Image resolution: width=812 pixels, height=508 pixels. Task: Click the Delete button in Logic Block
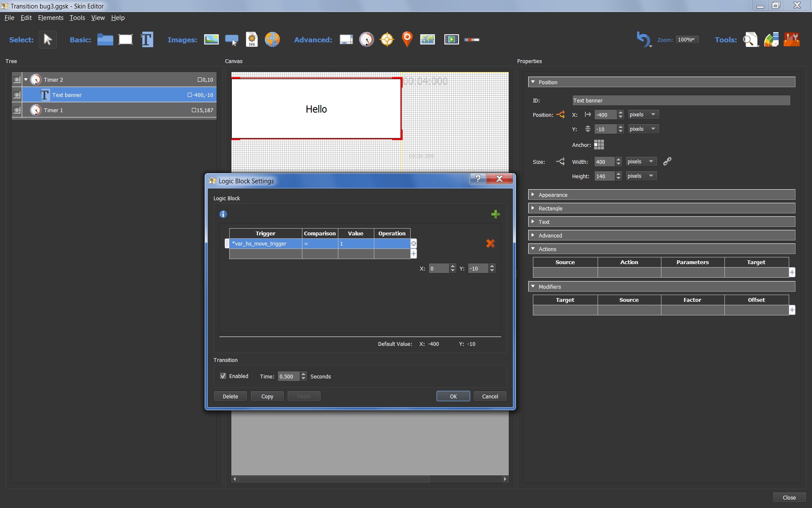230,396
